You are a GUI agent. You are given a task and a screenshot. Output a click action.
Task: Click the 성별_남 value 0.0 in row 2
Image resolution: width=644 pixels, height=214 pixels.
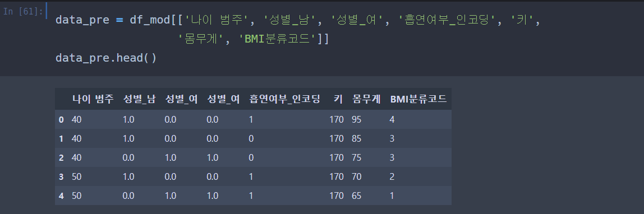pos(128,157)
